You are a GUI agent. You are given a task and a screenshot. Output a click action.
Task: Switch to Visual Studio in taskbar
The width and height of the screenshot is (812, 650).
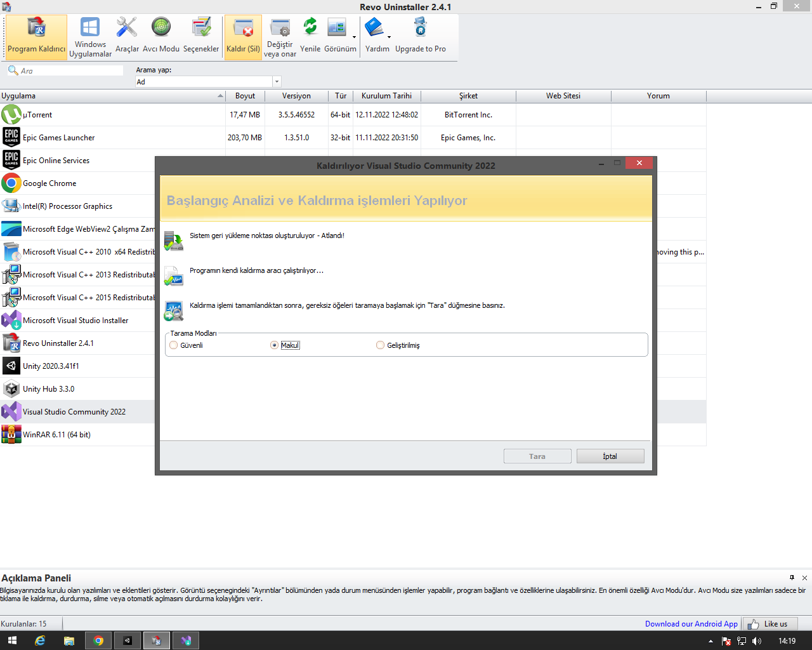point(186,640)
